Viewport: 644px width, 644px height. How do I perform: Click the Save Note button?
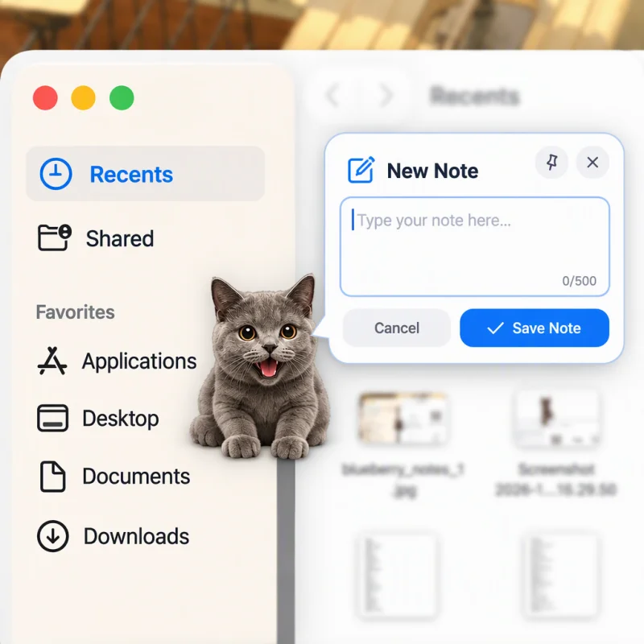click(x=535, y=328)
